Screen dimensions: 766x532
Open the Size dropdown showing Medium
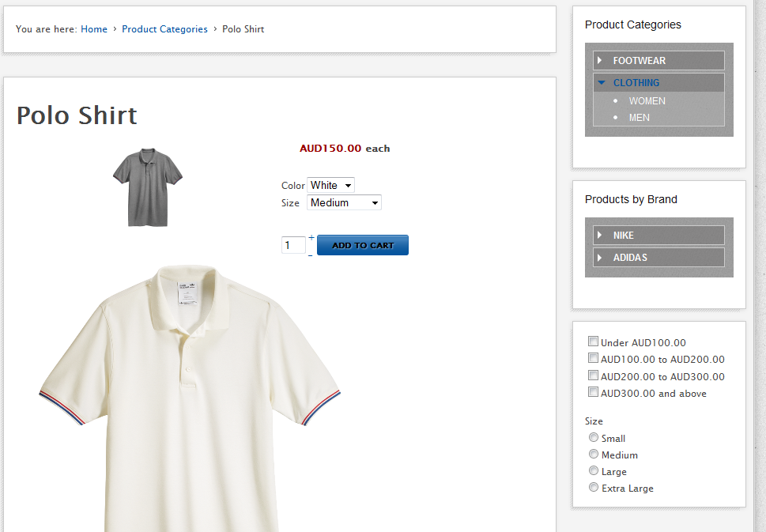click(x=344, y=202)
